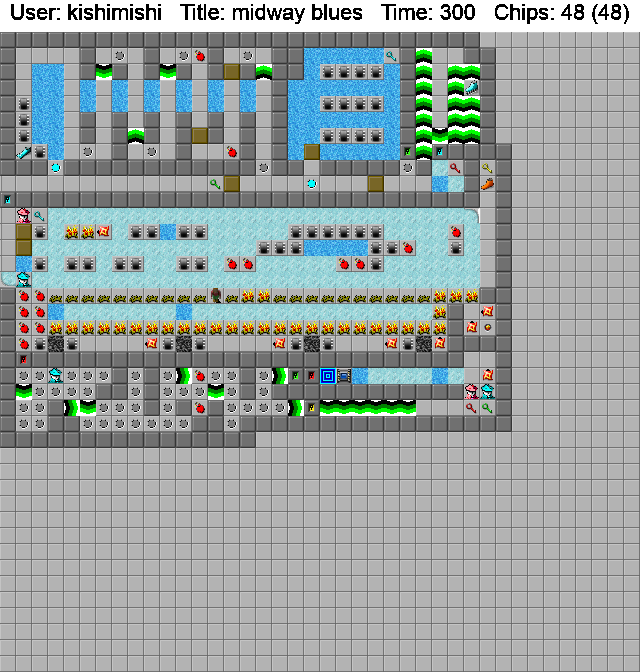The image size is (640, 672).
Task: Select the blue exit portal tile
Action: point(327,376)
